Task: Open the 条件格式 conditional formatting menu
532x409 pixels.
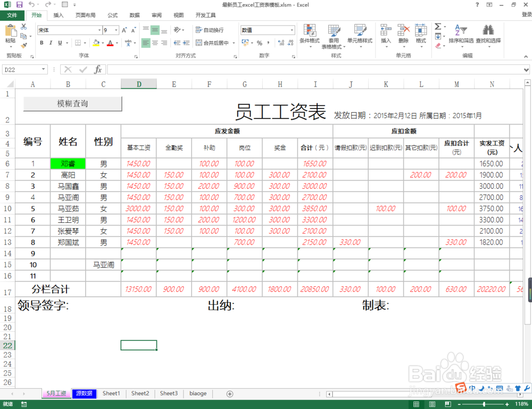Action: tap(309, 37)
